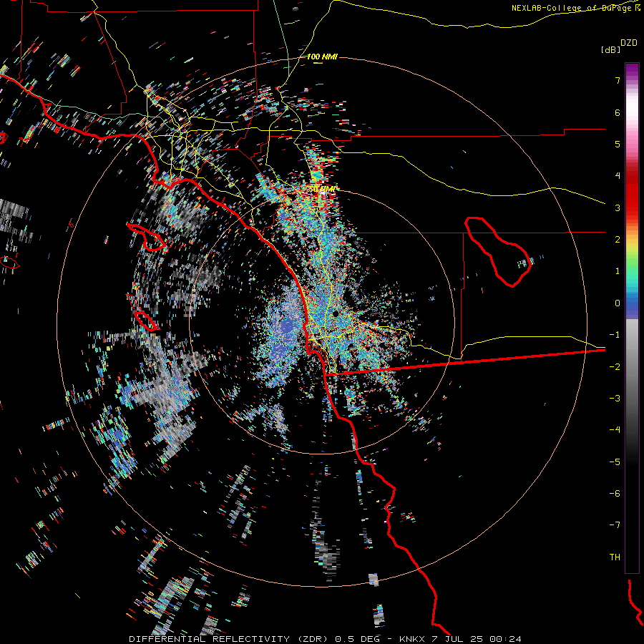Select the 6 value on color scale
This screenshot has height=644, width=644.
point(618,112)
